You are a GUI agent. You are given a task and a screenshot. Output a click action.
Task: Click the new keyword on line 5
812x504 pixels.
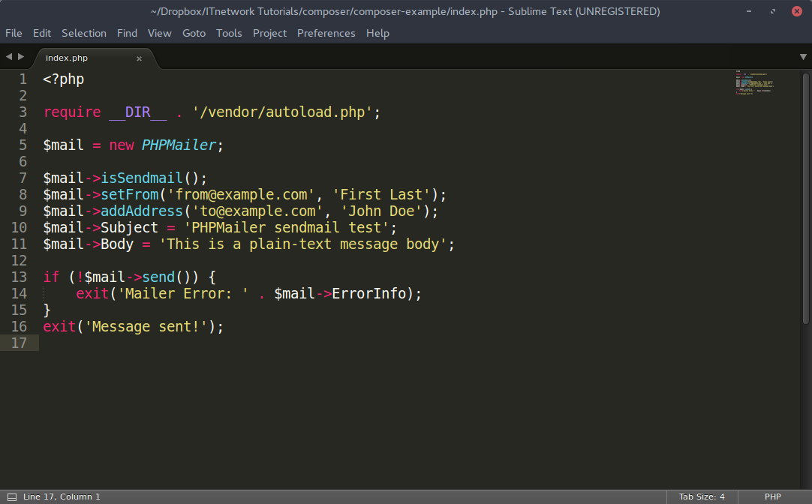[x=121, y=145]
